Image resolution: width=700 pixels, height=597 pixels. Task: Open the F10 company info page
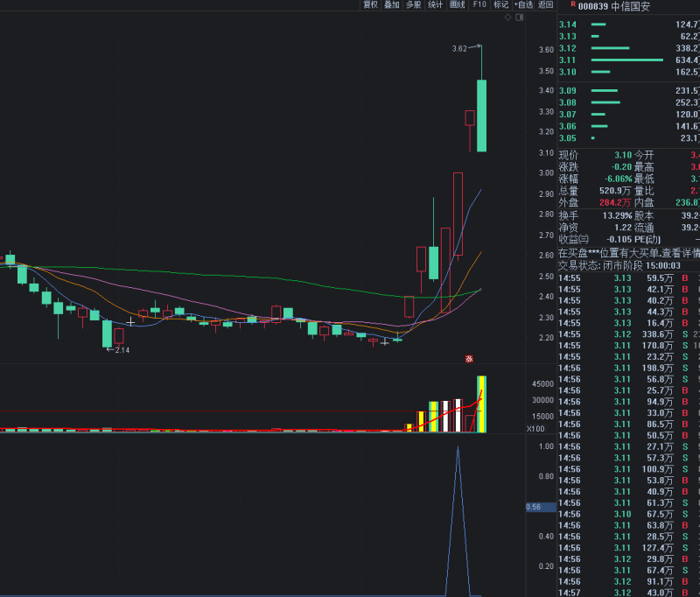[x=479, y=5]
